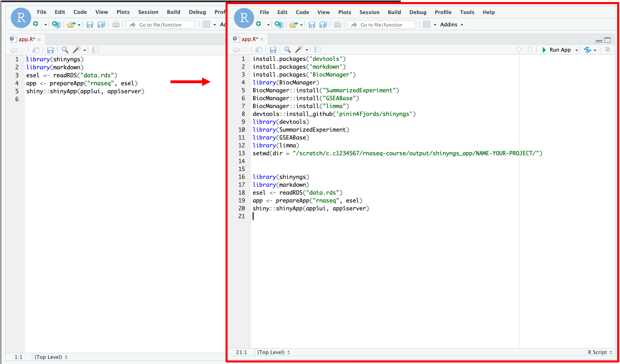The height and width of the screenshot is (364, 620).
Task: Click Save icon in right window main toolbar
Action: (x=312, y=24)
